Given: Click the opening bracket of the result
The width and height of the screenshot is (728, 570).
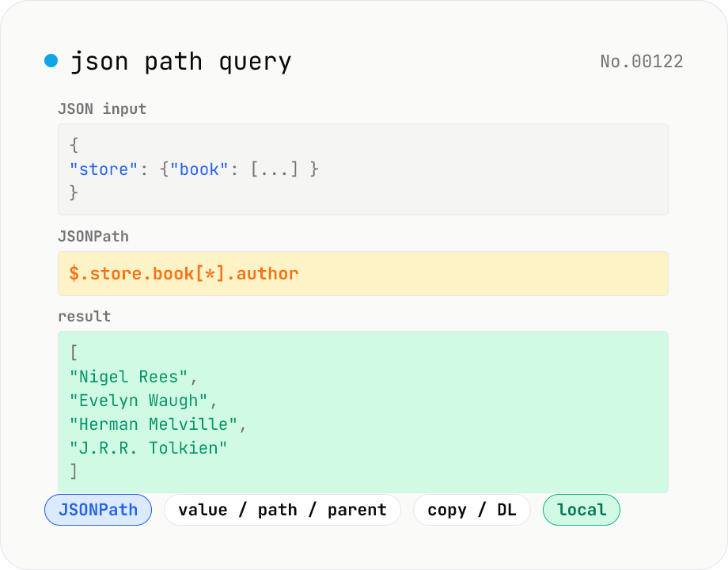Looking at the screenshot, I should [74, 352].
